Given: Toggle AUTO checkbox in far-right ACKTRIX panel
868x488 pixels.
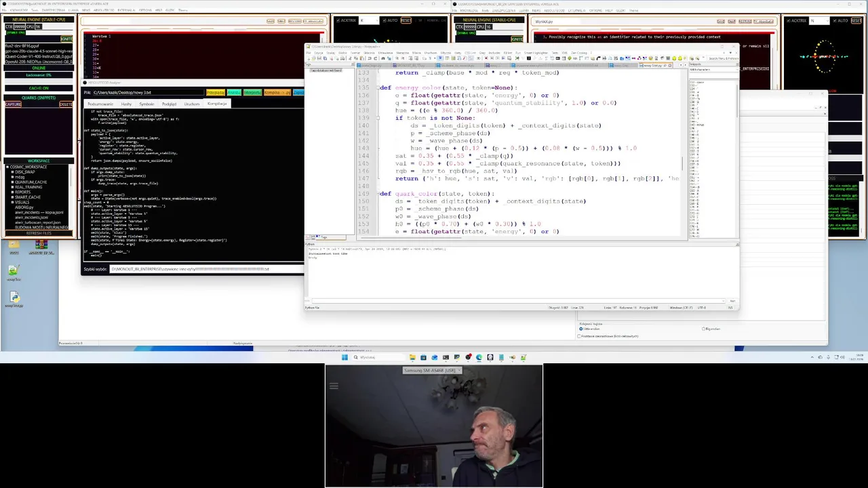Looking at the screenshot, I should click(834, 20).
